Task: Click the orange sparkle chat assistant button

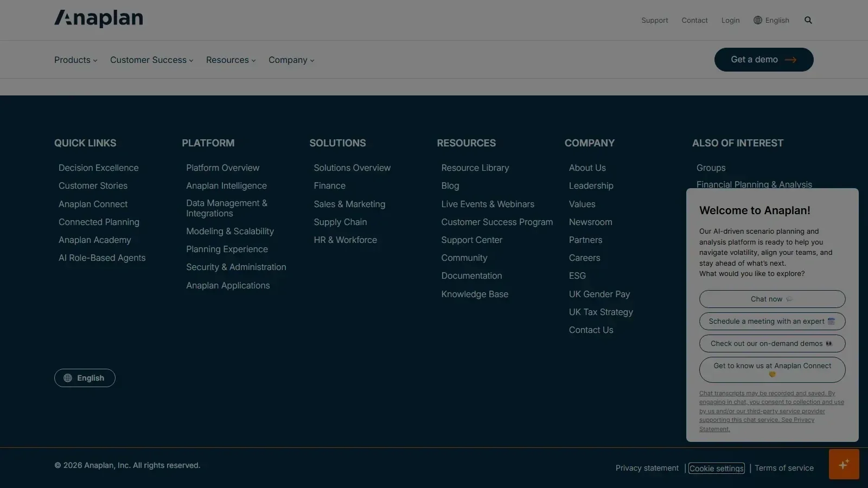Action: click(x=844, y=464)
